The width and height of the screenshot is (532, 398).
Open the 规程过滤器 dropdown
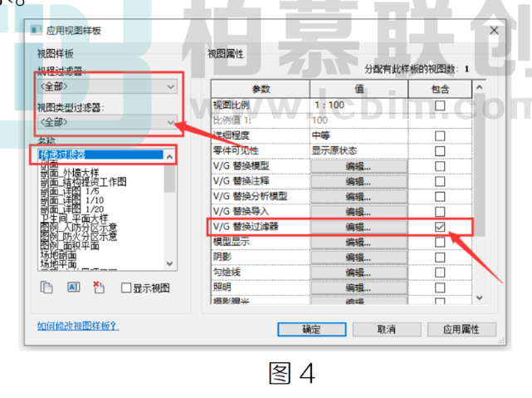108,86
